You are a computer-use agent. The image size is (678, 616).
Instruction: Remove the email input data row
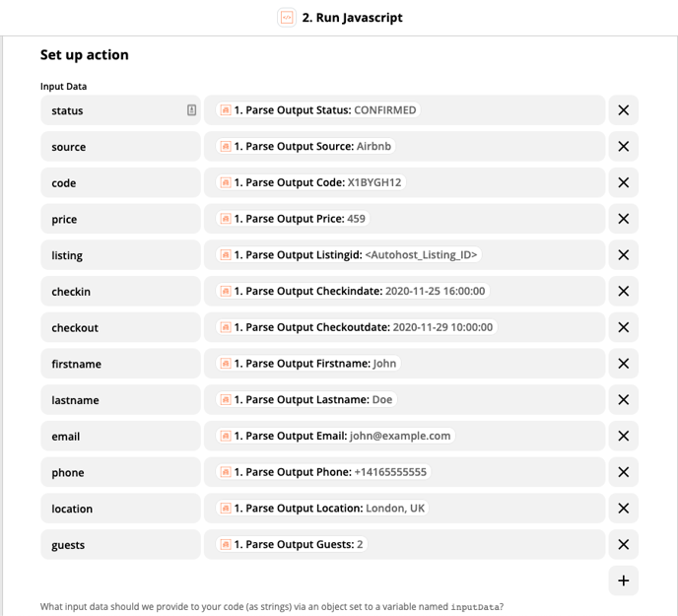tap(623, 436)
